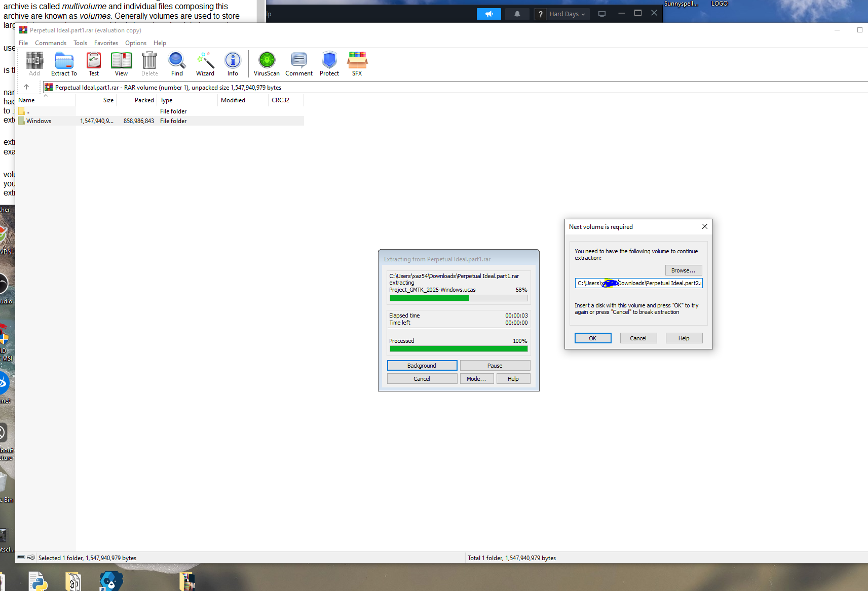Click the next volume path input field
The height and width of the screenshot is (591, 868).
coord(638,283)
